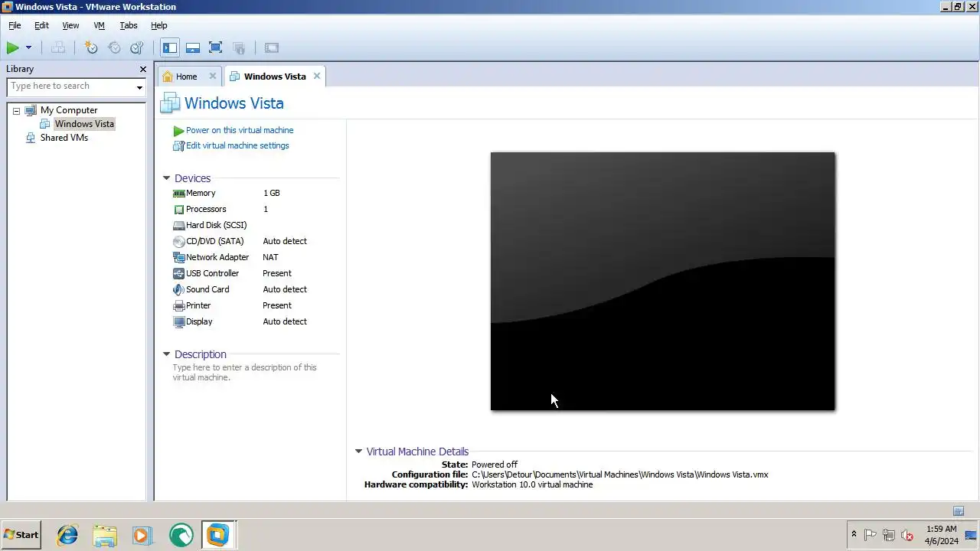Open the Library search dropdown arrow

coord(139,86)
